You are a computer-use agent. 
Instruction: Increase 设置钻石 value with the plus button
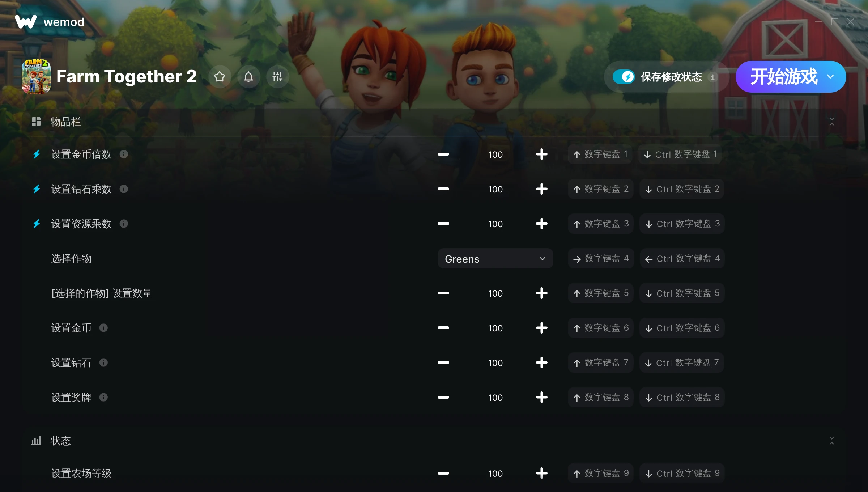point(541,362)
